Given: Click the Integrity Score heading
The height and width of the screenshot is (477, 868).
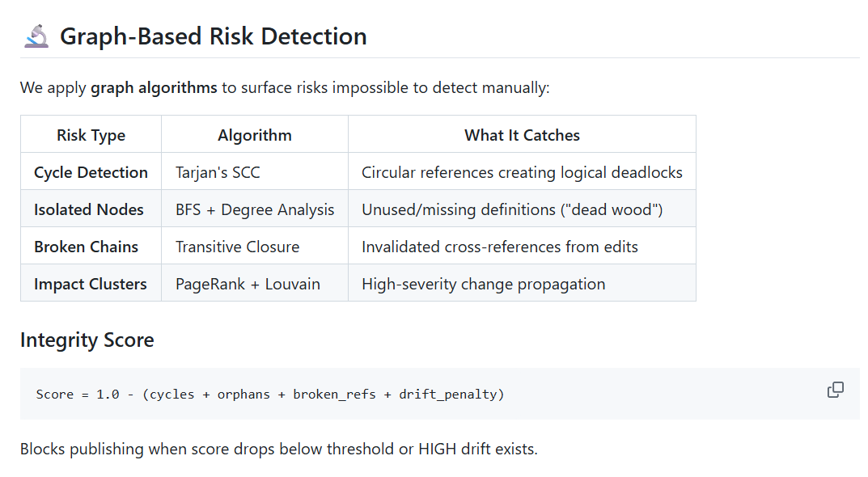Looking at the screenshot, I should pyautogui.click(x=87, y=340).
